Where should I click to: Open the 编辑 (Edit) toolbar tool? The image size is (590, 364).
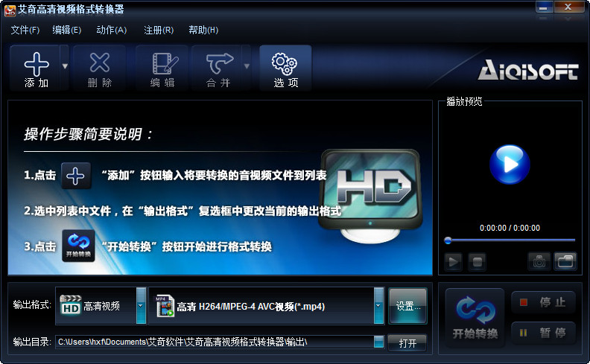162,68
